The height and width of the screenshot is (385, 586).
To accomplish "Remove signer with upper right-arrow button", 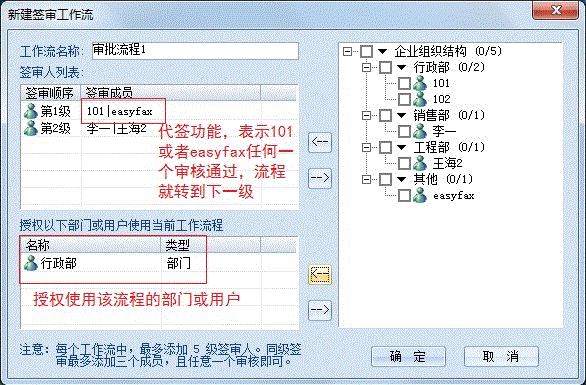I will point(320,178).
